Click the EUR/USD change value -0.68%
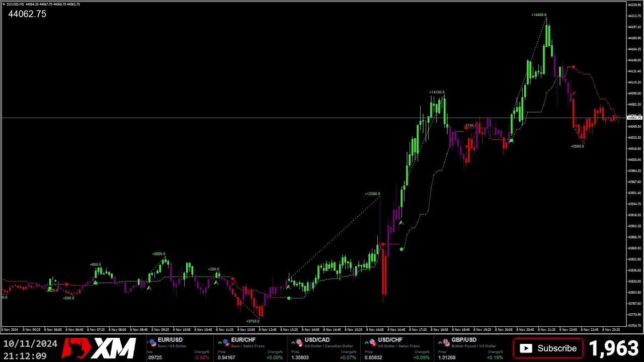 click(202, 357)
